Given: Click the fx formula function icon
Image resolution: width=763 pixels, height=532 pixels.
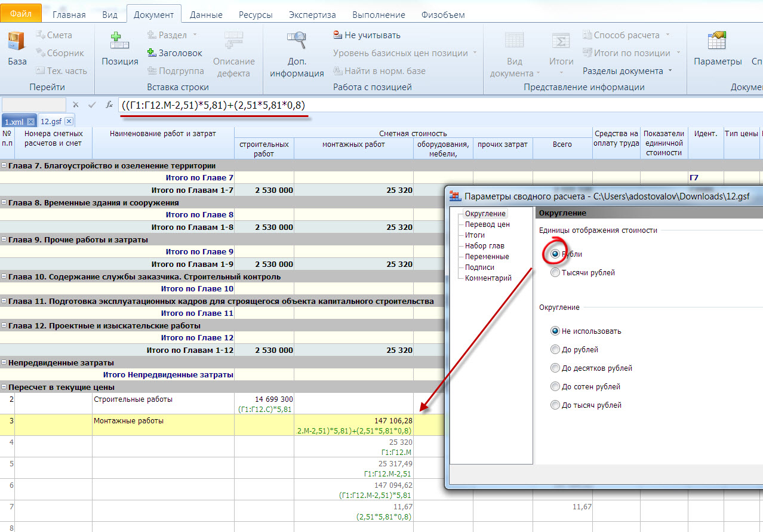Looking at the screenshot, I should (109, 104).
